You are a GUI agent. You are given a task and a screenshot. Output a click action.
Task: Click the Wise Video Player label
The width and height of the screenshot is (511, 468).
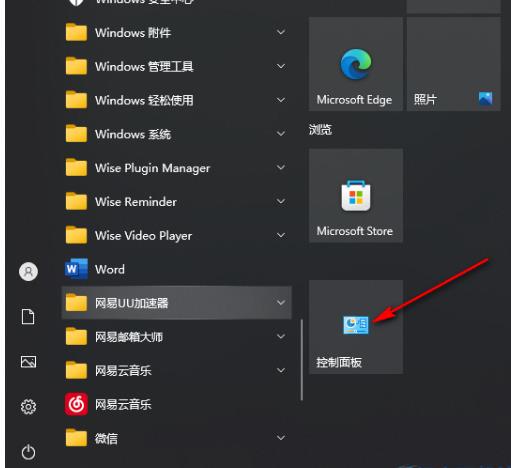(143, 236)
